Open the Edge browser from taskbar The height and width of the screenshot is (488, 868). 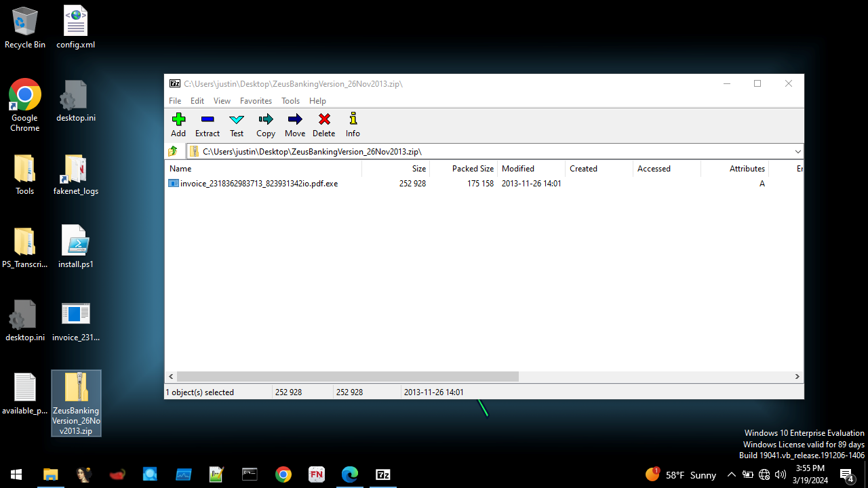pyautogui.click(x=349, y=474)
